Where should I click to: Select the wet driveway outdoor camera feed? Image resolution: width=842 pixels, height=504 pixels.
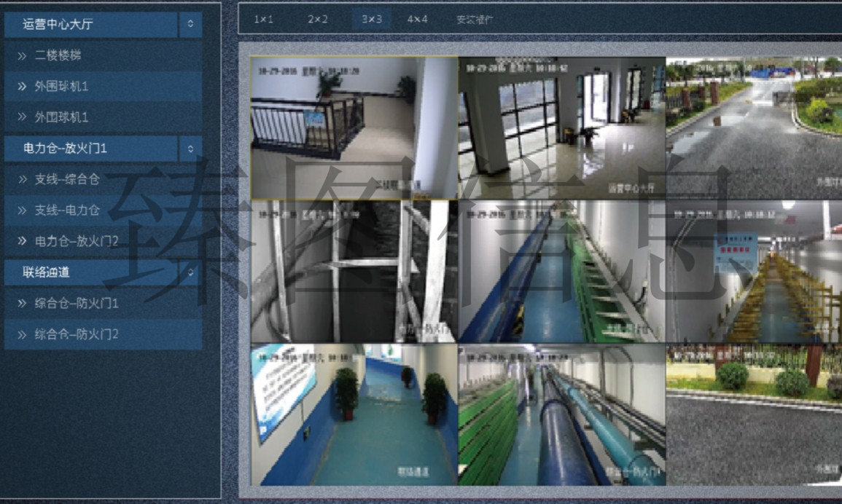[x=754, y=127]
